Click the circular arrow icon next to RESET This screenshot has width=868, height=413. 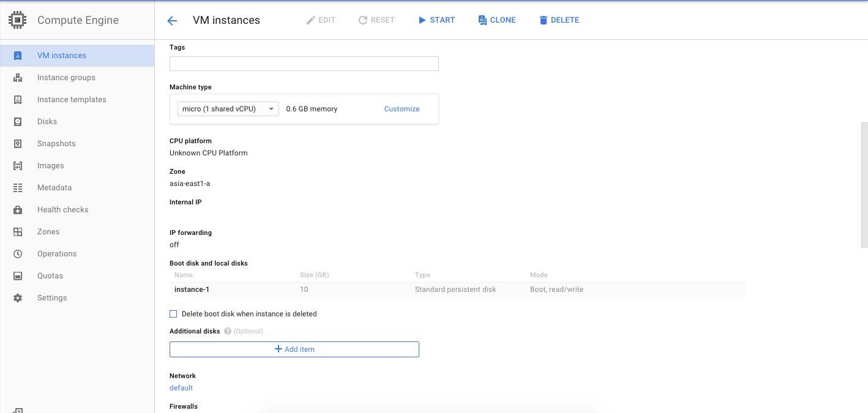(x=363, y=20)
